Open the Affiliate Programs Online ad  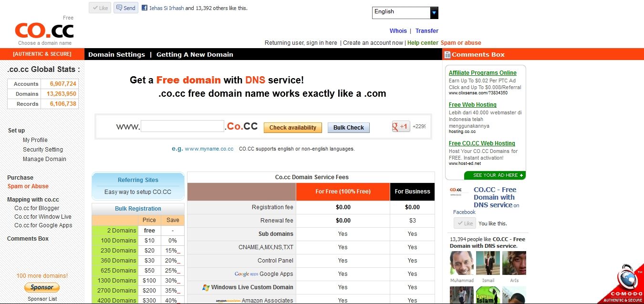point(483,73)
